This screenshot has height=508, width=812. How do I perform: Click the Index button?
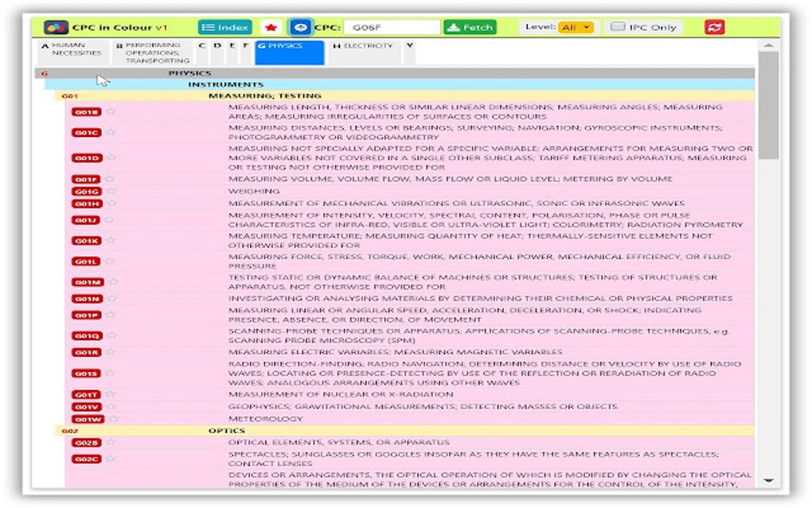click(224, 25)
